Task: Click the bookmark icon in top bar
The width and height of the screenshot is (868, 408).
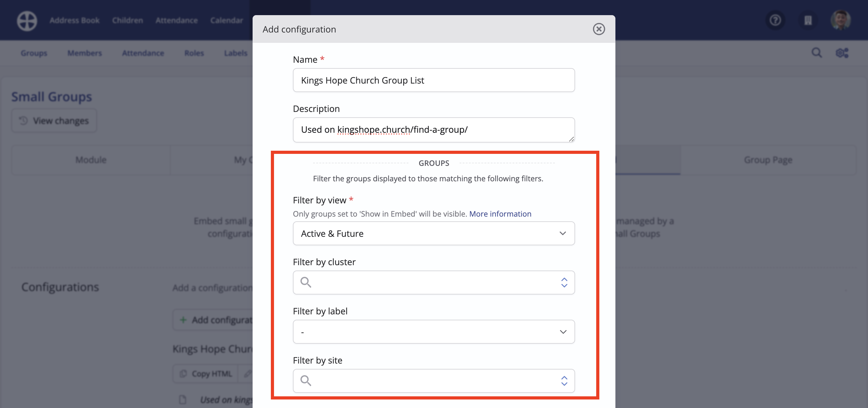Action: [808, 20]
